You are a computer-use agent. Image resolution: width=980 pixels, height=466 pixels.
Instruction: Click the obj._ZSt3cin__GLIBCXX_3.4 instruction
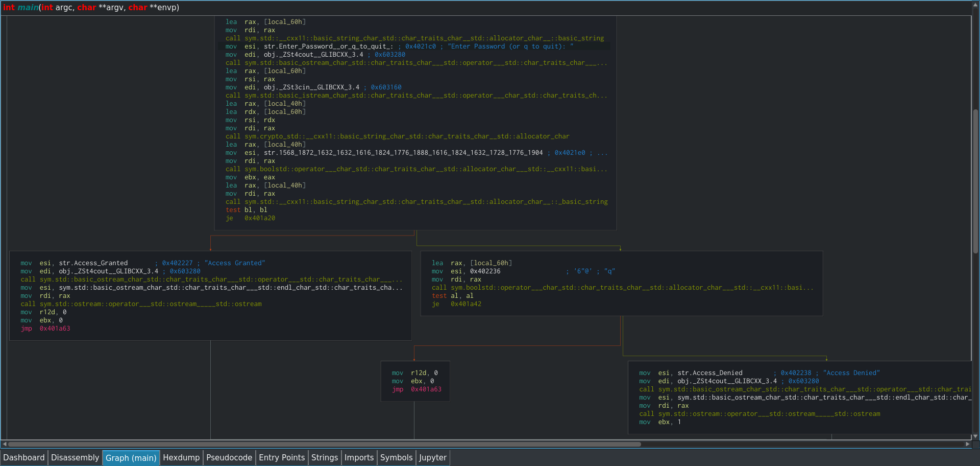point(313,87)
